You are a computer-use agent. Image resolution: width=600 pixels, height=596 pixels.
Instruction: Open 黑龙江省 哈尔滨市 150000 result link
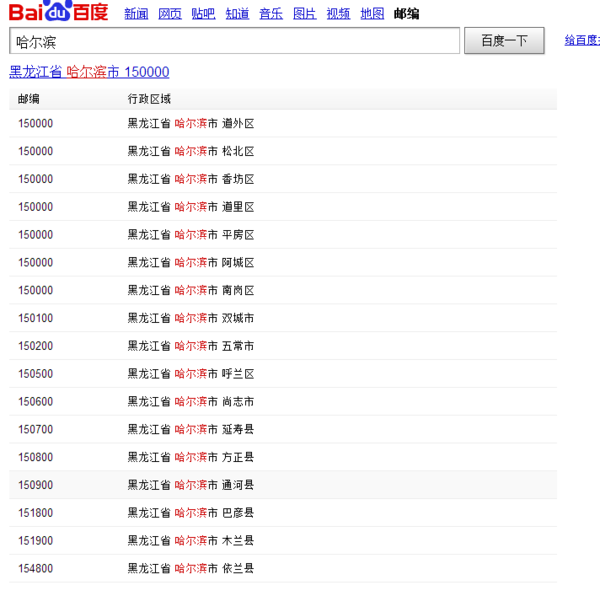pos(89,72)
